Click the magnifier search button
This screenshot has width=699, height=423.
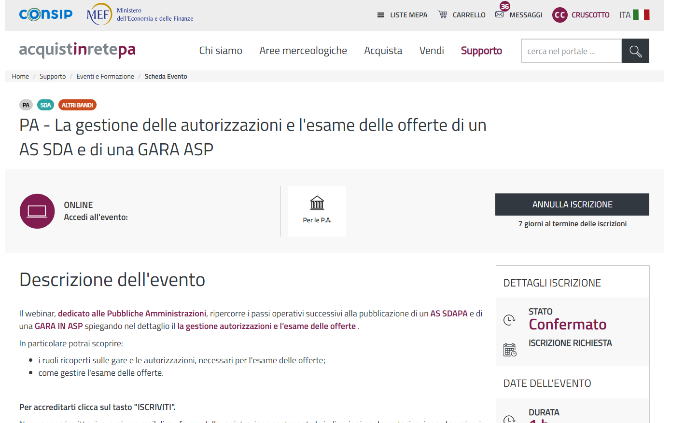[x=634, y=51]
